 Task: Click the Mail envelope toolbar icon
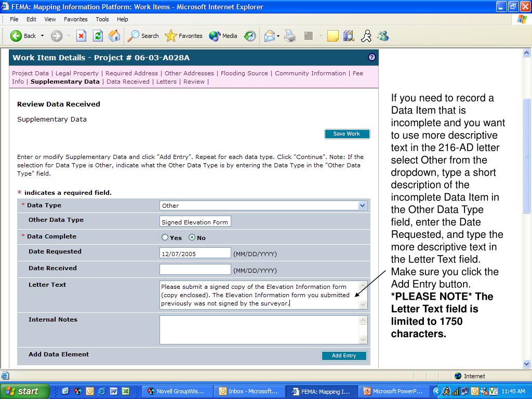269,36
